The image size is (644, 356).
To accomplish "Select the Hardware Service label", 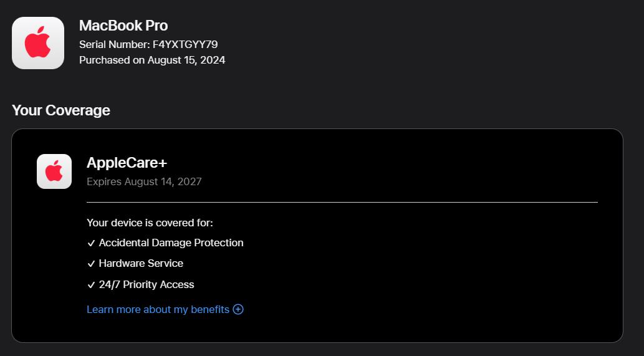I will 141,263.
